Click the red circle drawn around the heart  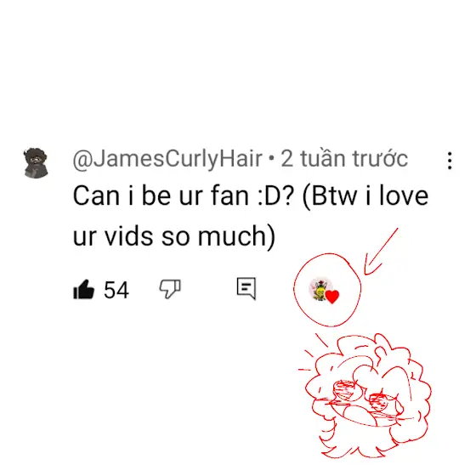tap(327, 290)
